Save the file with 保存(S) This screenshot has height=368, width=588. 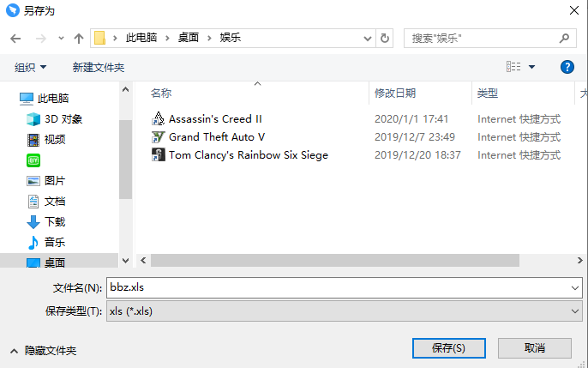point(448,348)
